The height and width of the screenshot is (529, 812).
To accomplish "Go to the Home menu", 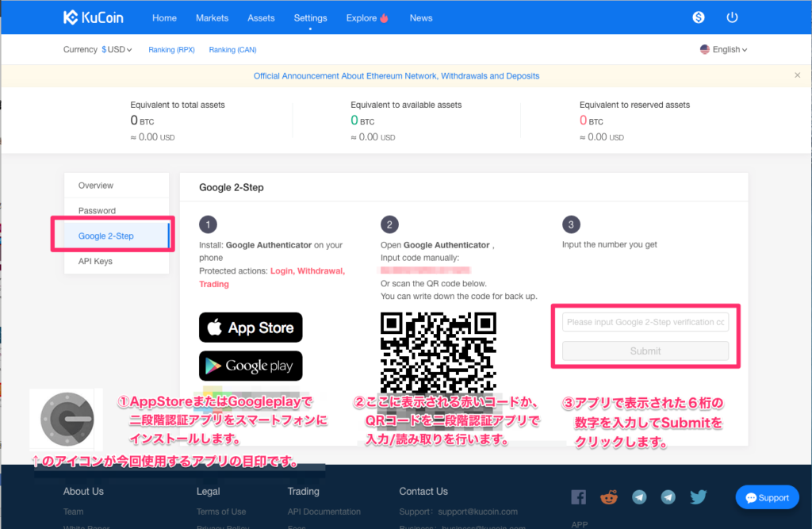I will (164, 18).
